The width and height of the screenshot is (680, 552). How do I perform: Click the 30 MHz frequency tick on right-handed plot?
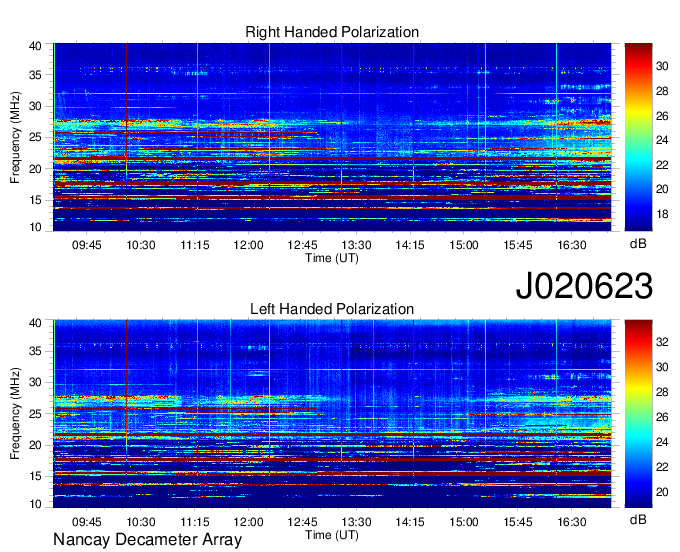(36, 106)
